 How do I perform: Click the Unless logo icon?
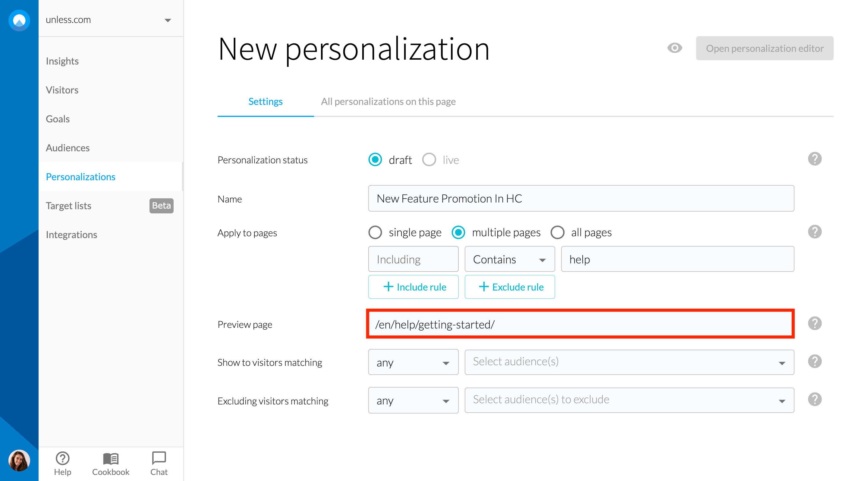[19, 20]
